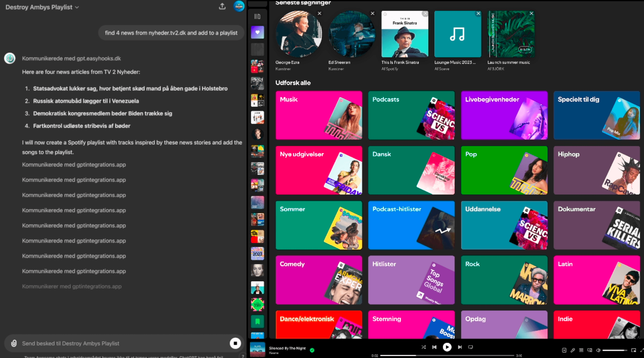This screenshot has height=358, width=644.
Task: Open the Dance/elektronisk category card
Action: 319,324
